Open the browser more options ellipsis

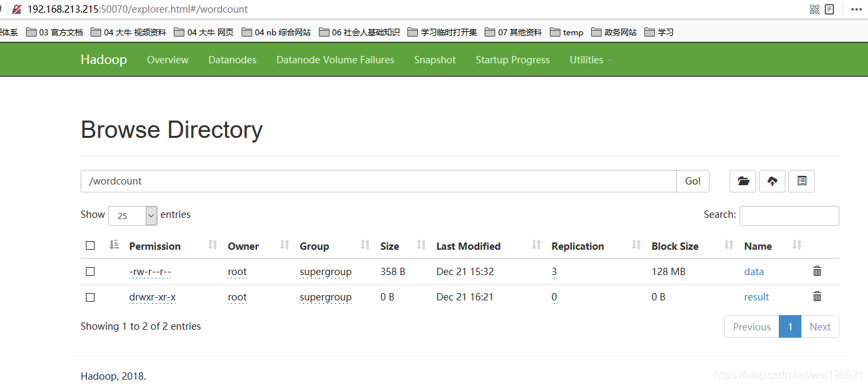click(857, 9)
